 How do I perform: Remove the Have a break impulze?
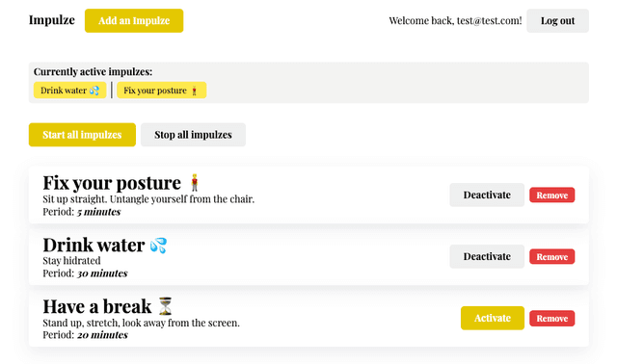coord(551,319)
